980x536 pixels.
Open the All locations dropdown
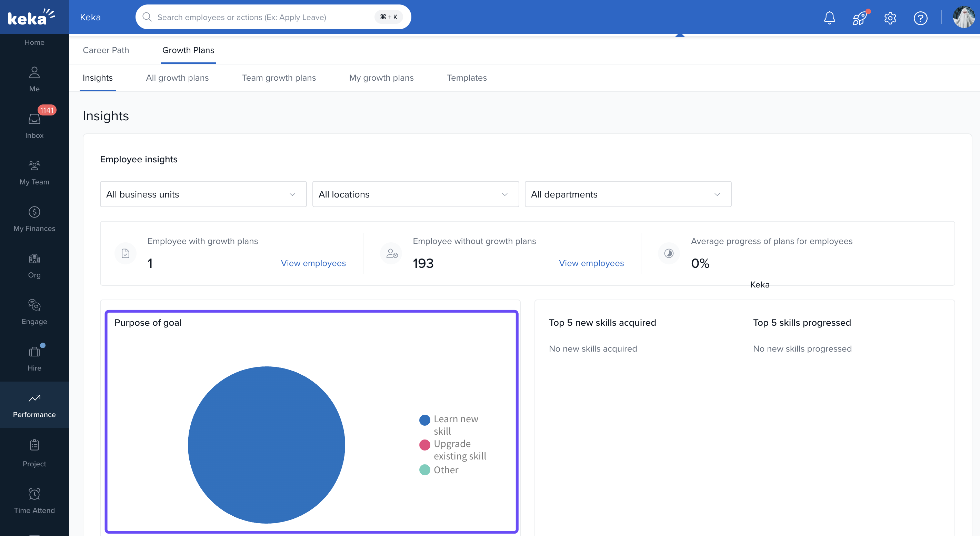[416, 194]
